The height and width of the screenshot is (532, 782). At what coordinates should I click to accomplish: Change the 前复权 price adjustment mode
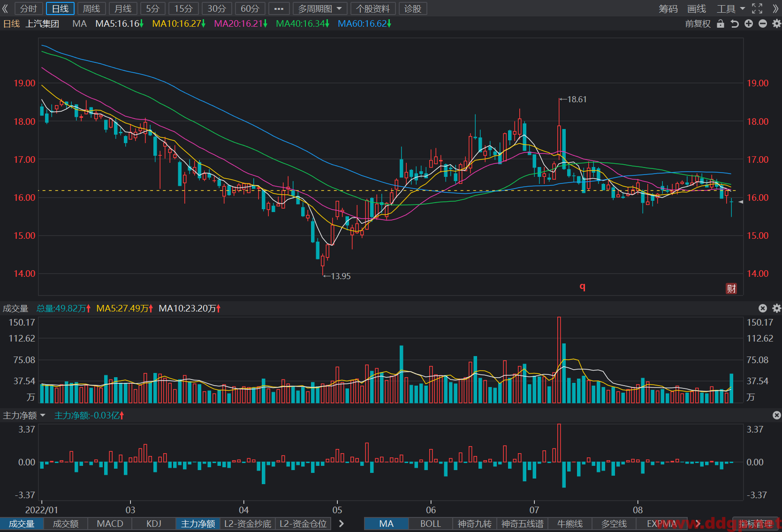point(698,23)
